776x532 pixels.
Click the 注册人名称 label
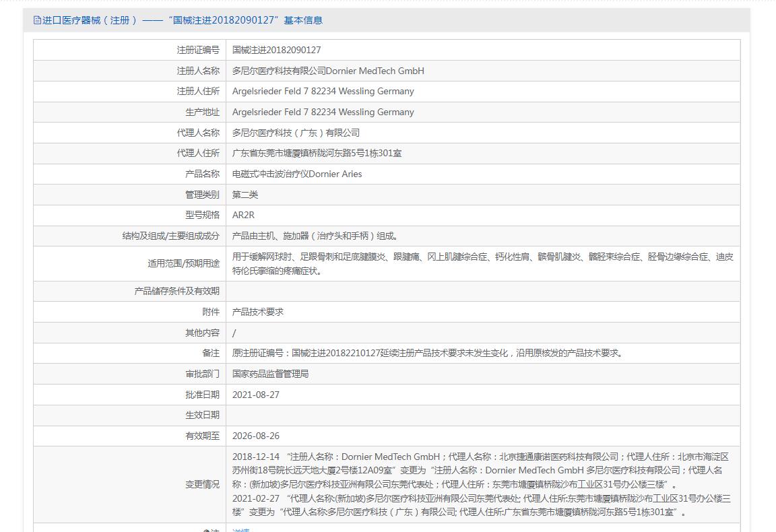tap(198, 71)
